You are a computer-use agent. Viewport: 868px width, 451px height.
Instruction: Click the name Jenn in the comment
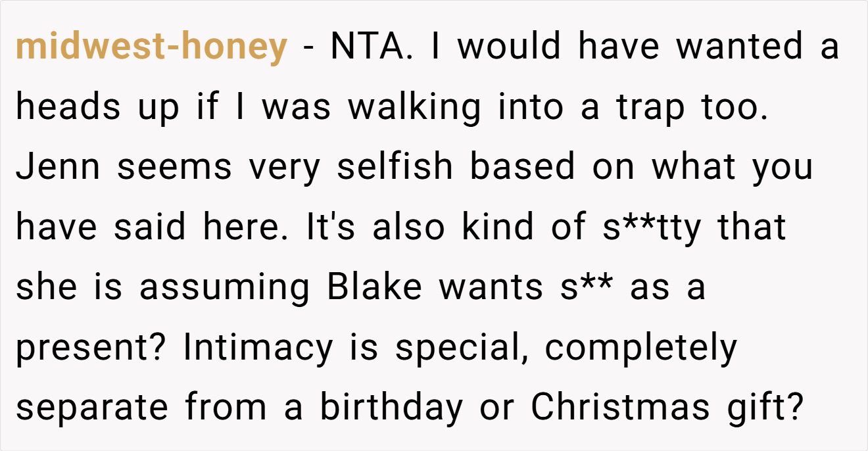coord(57,167)
